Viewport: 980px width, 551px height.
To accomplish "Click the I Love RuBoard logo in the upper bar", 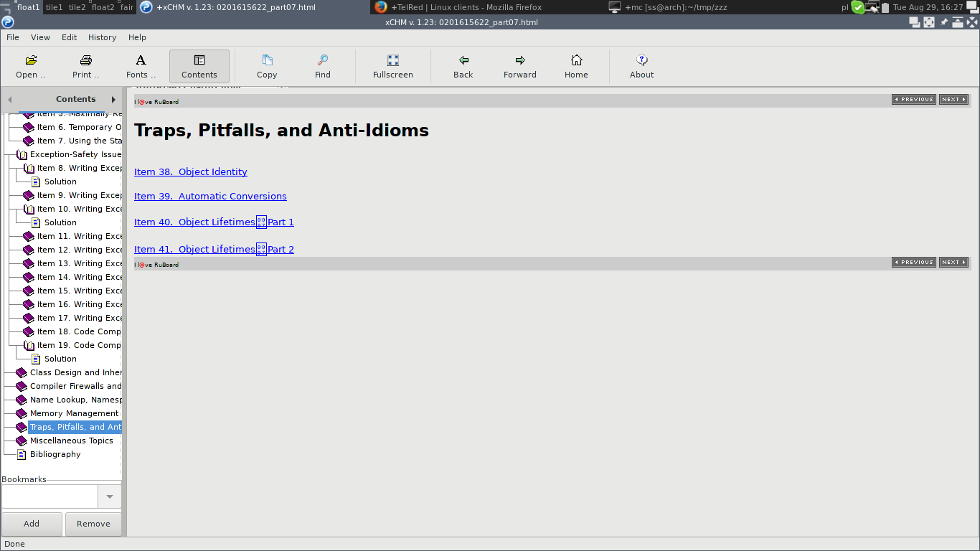I will tap(157, 102).
